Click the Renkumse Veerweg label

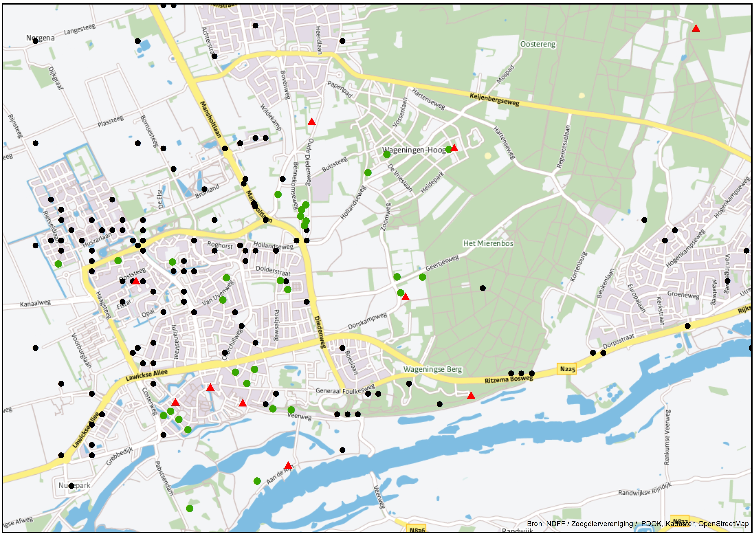point(667,437)
